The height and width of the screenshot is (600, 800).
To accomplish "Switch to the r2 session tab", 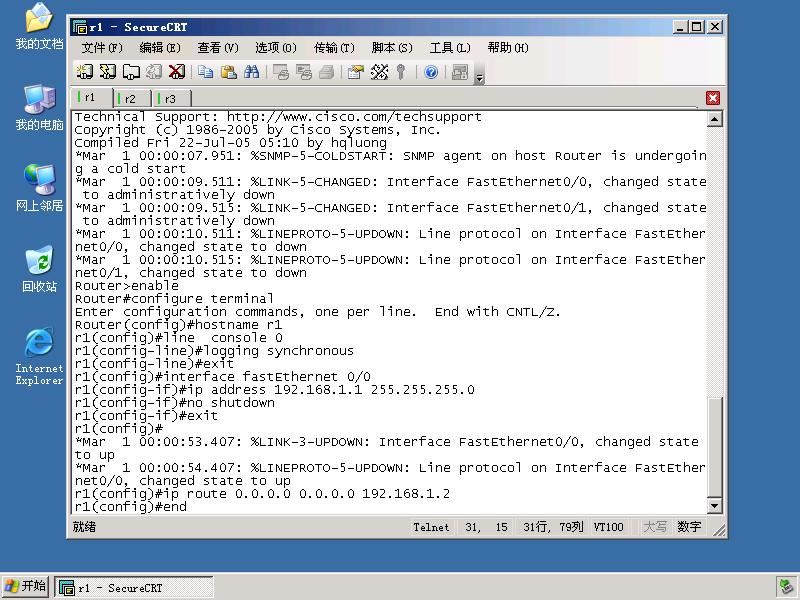I will (x=132, y=98).
